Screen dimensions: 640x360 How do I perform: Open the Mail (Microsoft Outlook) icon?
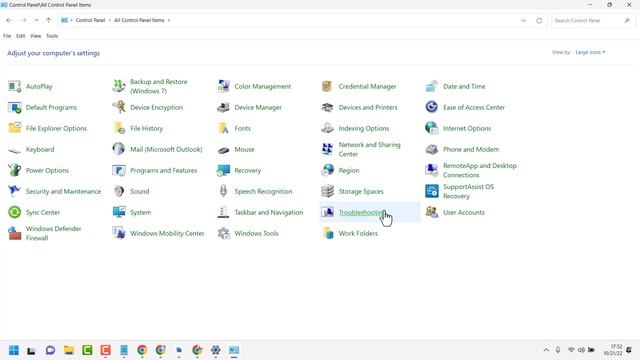pyautogui.click(x=119, y=149)
